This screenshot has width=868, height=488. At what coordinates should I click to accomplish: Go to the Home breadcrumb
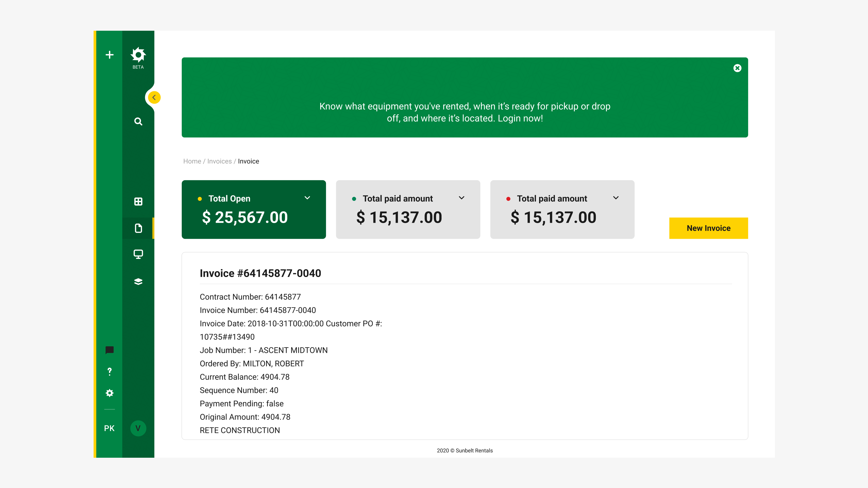[192, 161]
